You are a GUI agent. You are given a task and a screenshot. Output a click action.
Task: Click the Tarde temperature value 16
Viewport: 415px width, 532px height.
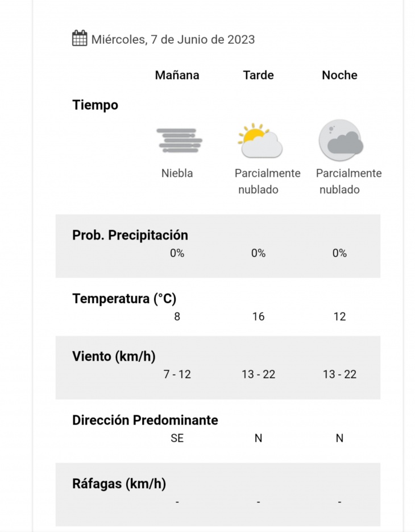pyautogui.click(x=258, y=316)
